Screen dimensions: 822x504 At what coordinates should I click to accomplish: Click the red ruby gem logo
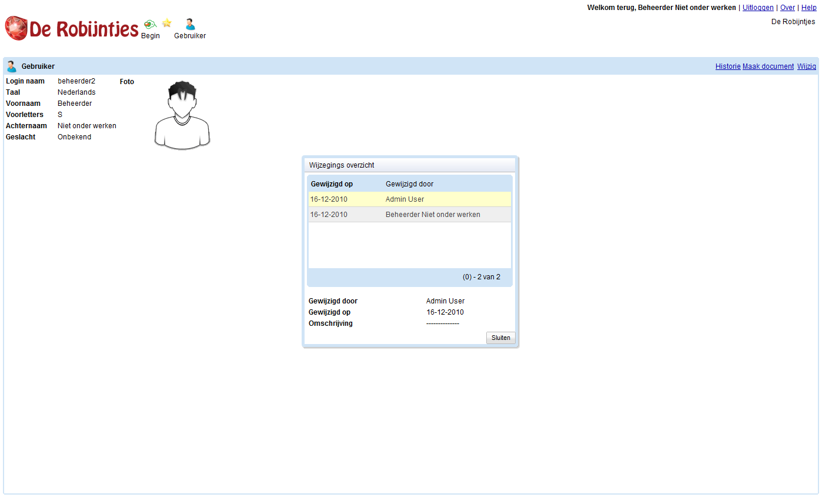(16, 28)
